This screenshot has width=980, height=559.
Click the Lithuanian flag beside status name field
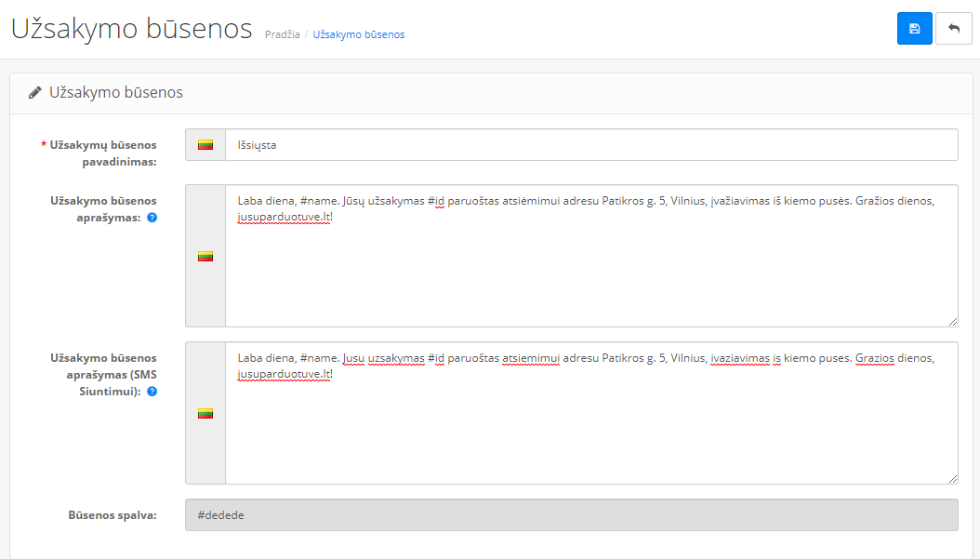click(205, 144)
